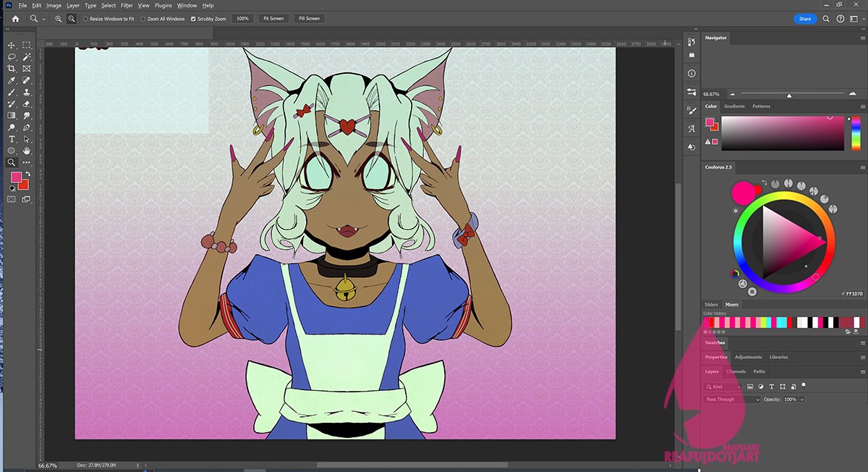This screenshot has height=472, width=868.
Task: Switch to the Adjustments tab
Action: point(749,357)
